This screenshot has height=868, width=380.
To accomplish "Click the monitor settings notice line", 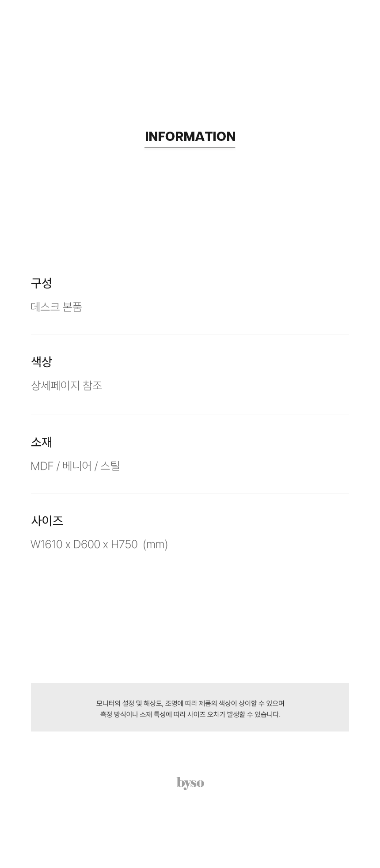I will [190, 703].
